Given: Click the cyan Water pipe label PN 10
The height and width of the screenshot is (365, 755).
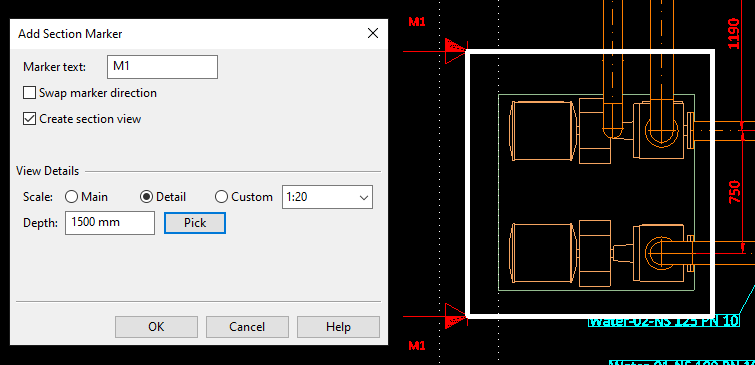Looking at the screenshot, I should tap(664, 322).
